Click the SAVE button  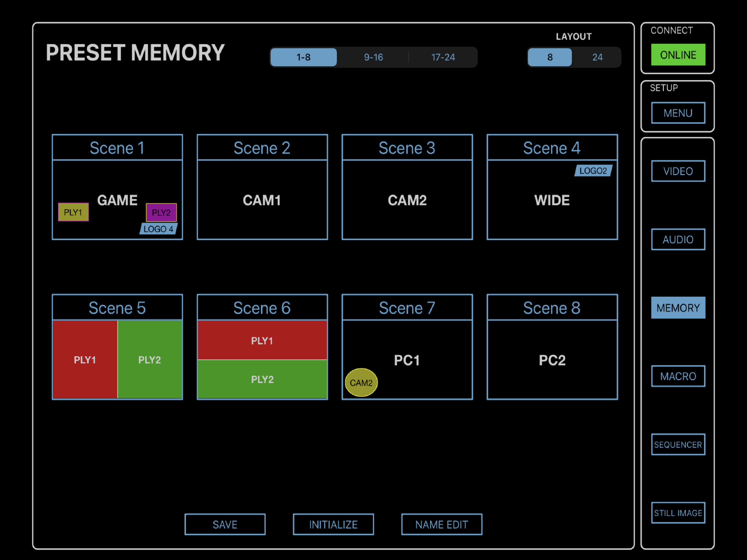(225, 524)
